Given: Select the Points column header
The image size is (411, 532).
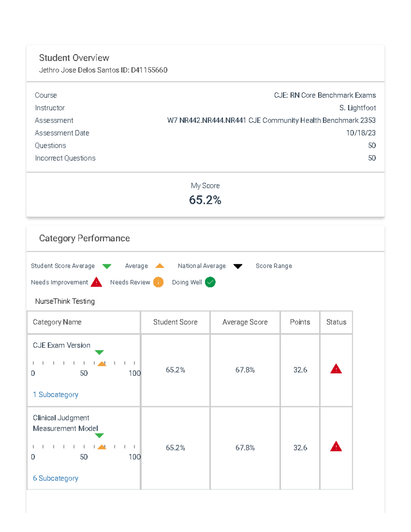Looking at the screenshot, I should point(300,322).
